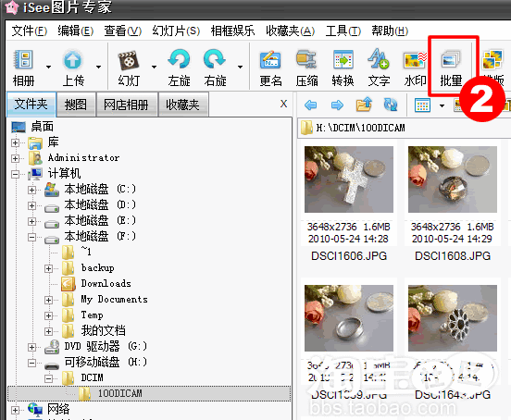Select the Downloads folder
This screenshot has width=511, height=420.
point(106,284)
